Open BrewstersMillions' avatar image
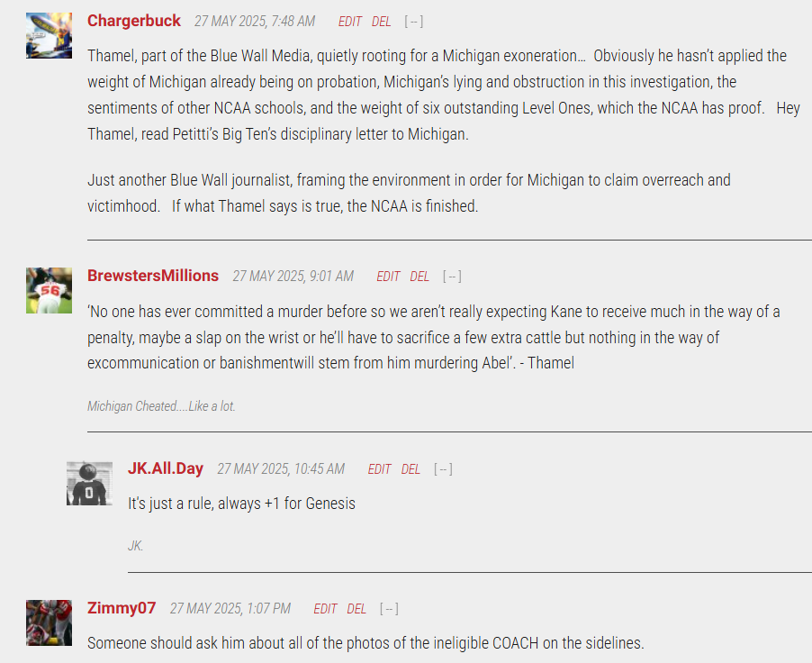Viewport: 812px width, 663px height. pyautogui.click(x=50, y=290)
